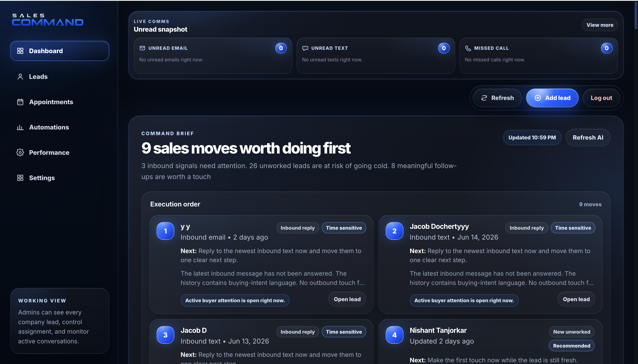638x364 pixels.
Task: Click the Jacob D lead name
Action: click(194, 330)
